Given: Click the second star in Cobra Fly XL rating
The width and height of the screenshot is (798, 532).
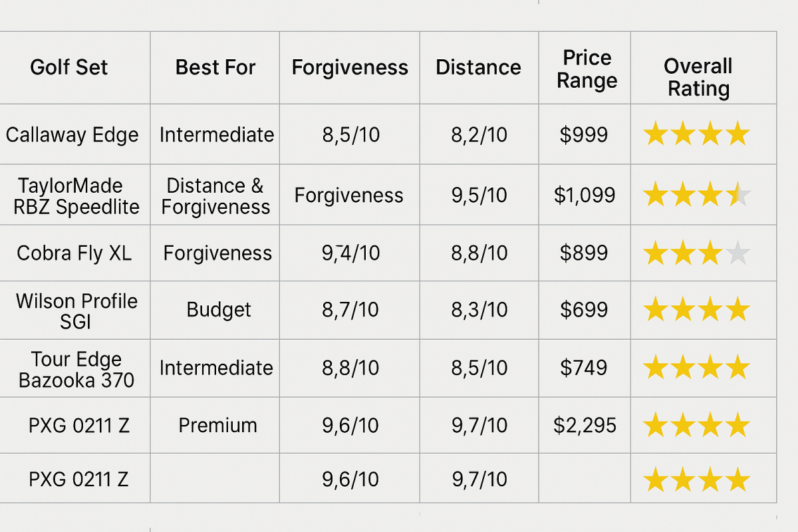Looking at the screenshot, I should 683,253.
